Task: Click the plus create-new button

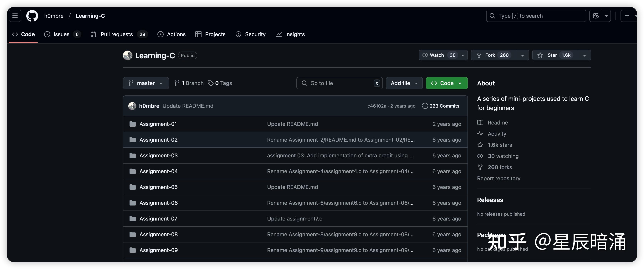Action: 627,16
